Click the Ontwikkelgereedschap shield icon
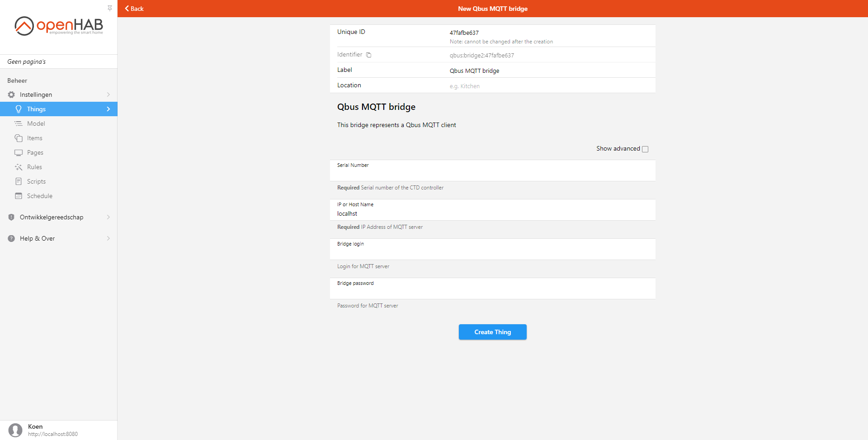 [11, 217]
